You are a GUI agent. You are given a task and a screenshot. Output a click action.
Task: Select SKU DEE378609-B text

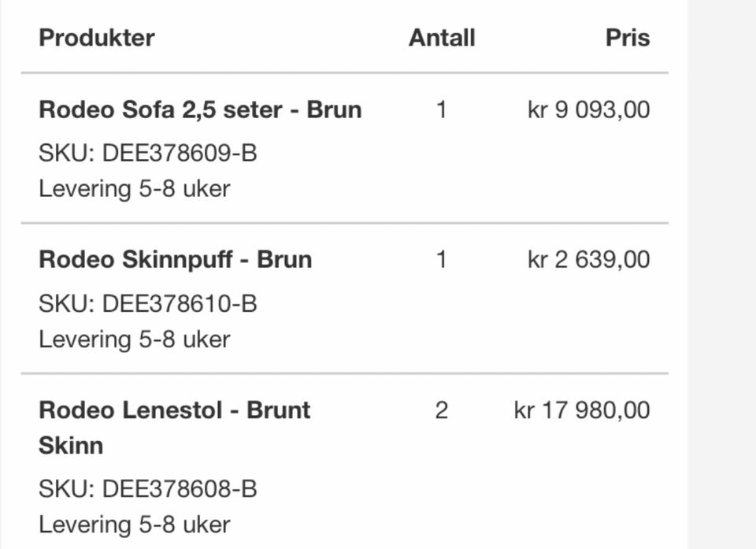coord(147,154)
